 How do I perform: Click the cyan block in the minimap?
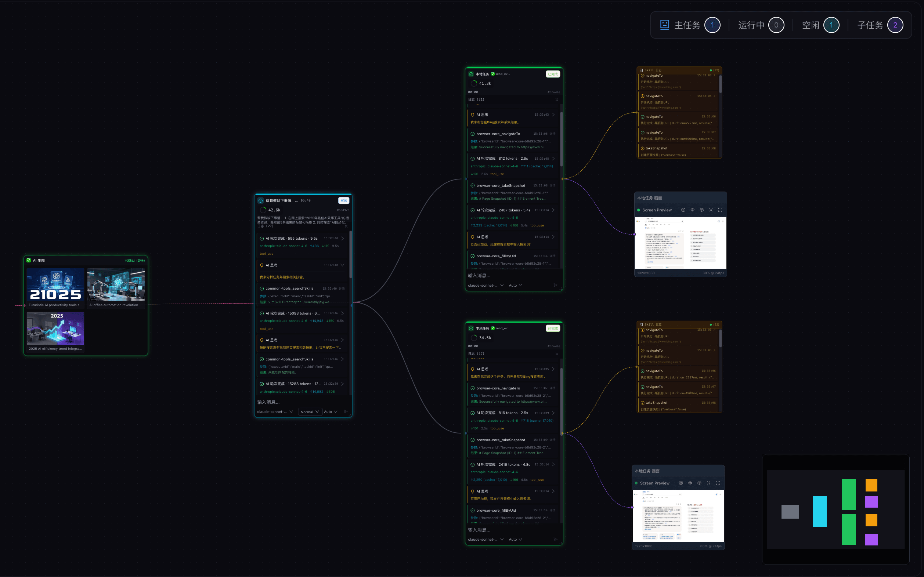(819, 511)
